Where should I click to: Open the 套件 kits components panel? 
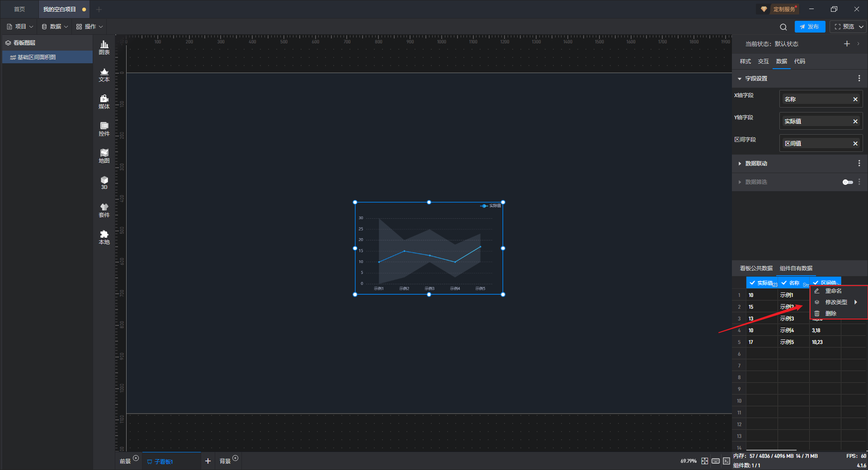click(104, 210)
